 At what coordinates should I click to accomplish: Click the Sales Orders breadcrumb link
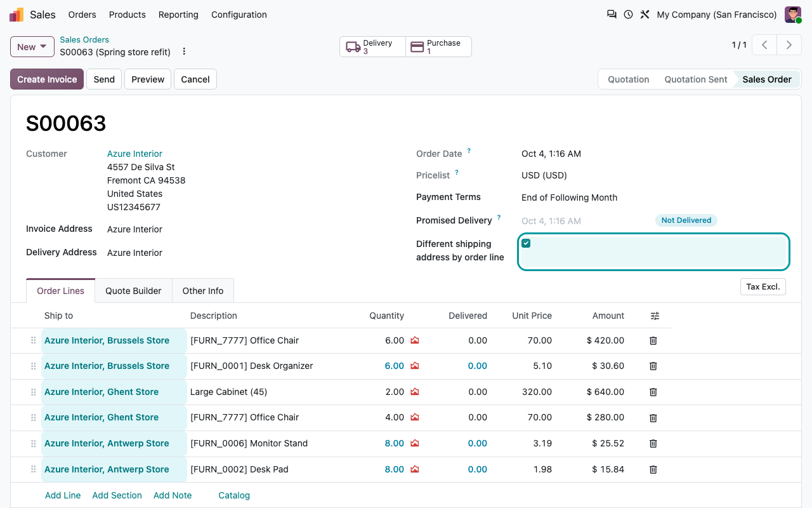[84, 39]
